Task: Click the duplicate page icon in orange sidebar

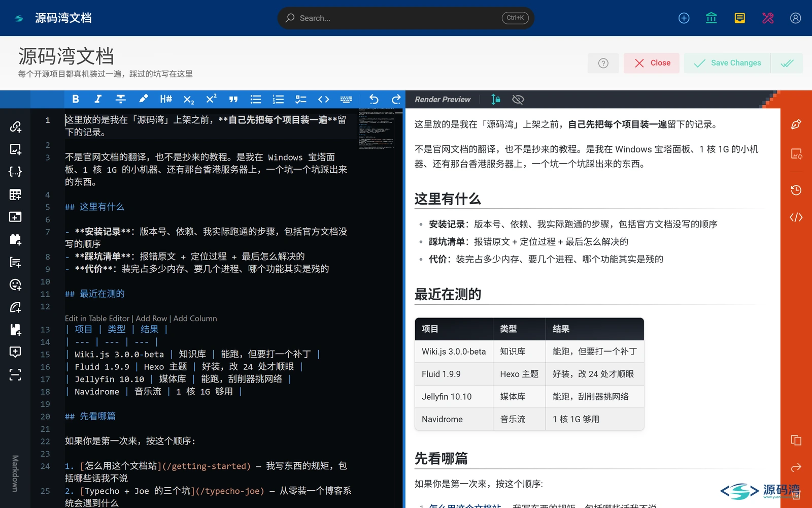Action: [796, 440]
